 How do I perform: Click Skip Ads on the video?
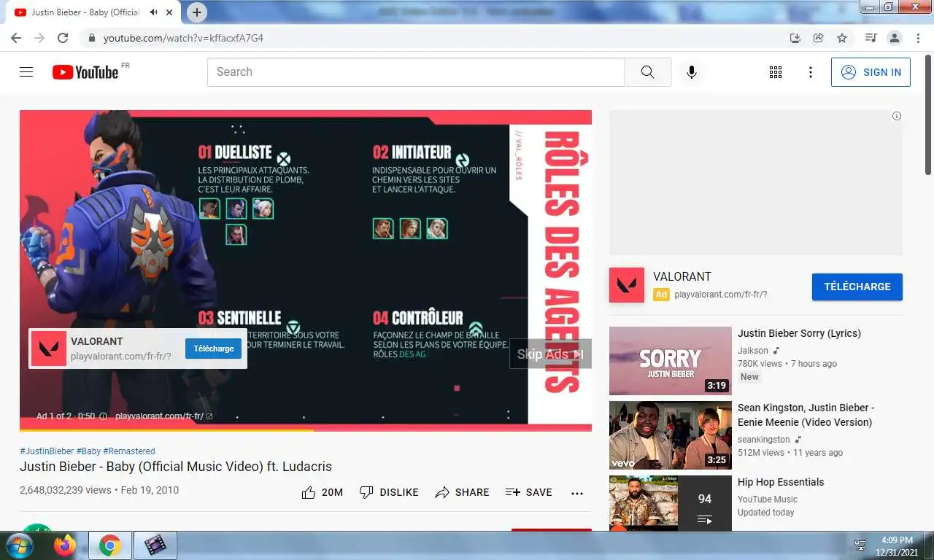coord(550,354)
